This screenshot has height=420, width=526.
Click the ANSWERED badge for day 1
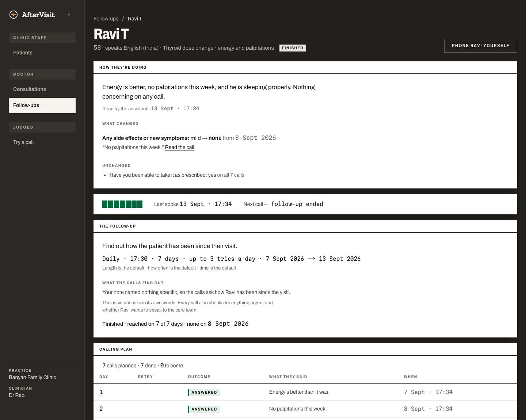[x=204, y=392]
